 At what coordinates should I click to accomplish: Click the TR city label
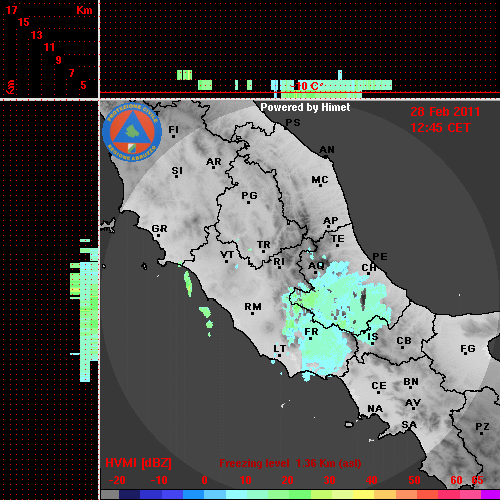pos(264,245)
